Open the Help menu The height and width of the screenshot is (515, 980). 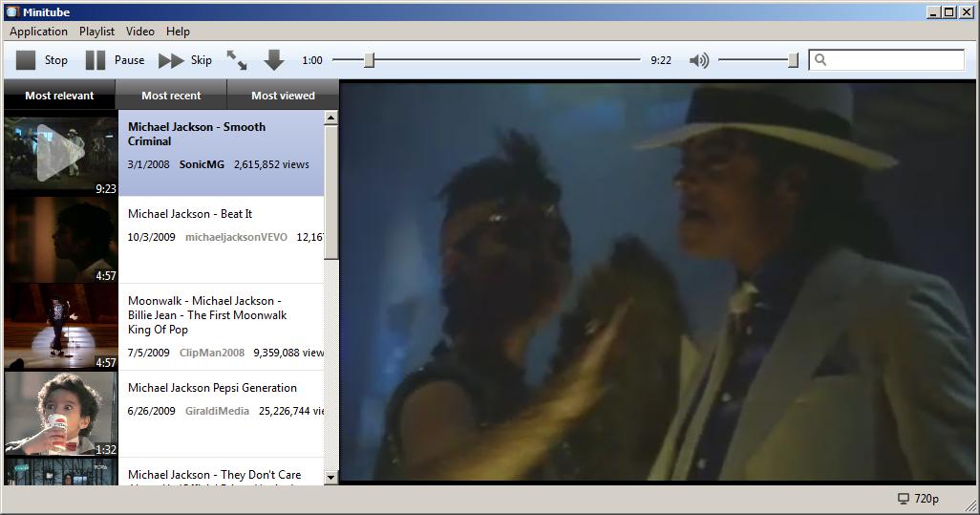click(178, 32)
